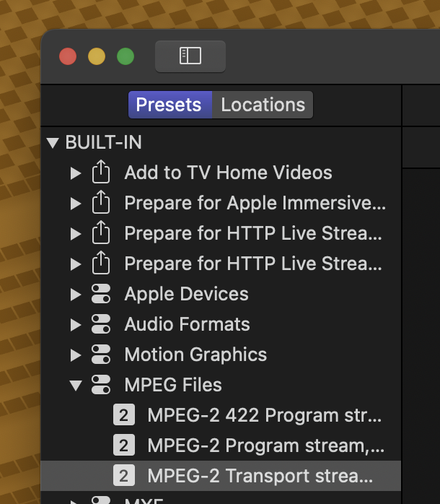Click the Apple Devices group icon

coord(101,295)
